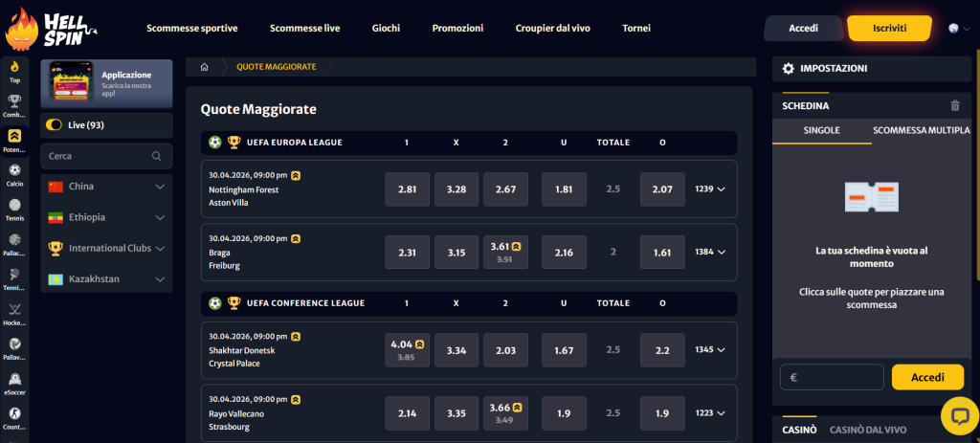Viewport: 980px width, 443px height.
Task: Click the Accedi button in header
Action: 804,28
